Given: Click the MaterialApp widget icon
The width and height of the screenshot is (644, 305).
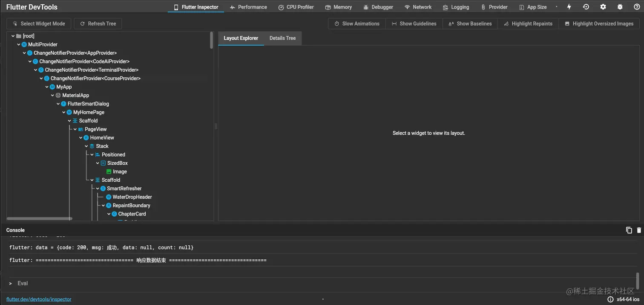Looking at the screenshot, I should tap(58, 95).
